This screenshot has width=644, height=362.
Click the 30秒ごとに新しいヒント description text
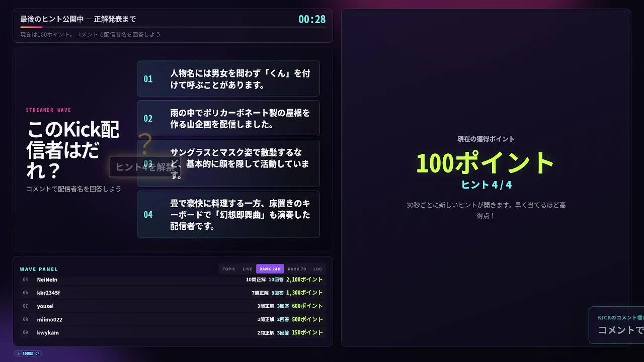pyautogui.click(x=486, y=210)
